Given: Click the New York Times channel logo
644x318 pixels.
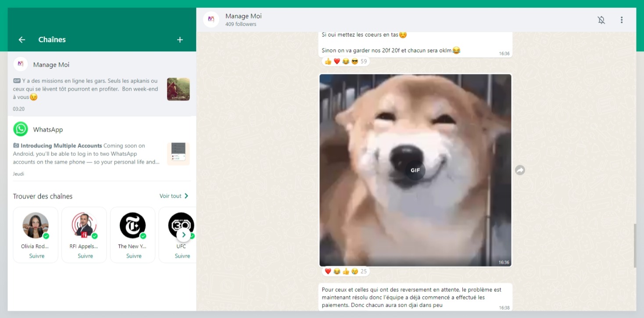Looking at the screenshot, I should click(x=132, y=225).
